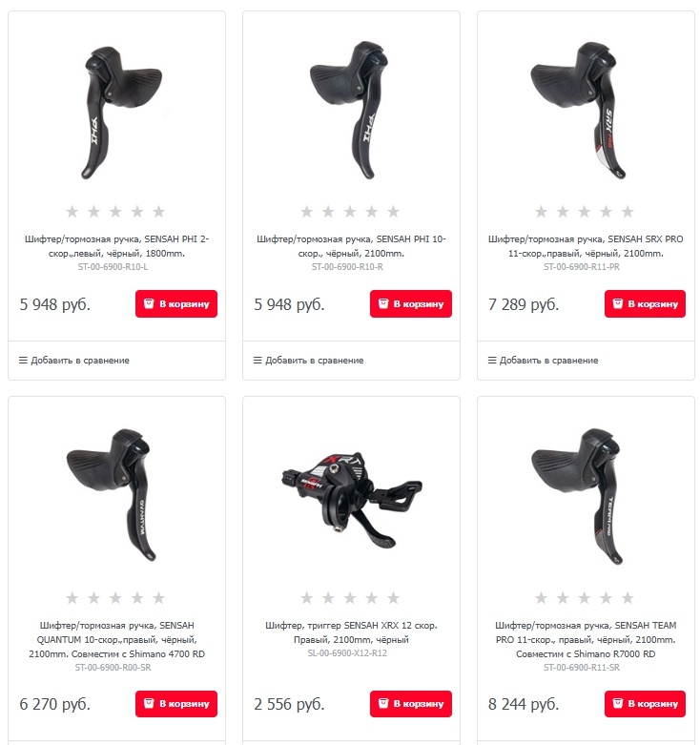Image resolution: width=700 pixels, height=745 pixels.
Task: Add SENSAH QUANTUM shifter to cart
Action: (x=176, y=704)
